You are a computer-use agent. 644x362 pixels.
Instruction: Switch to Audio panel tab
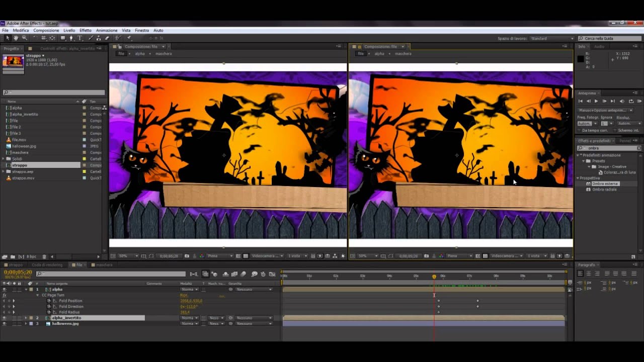click(x=599, y=46)
